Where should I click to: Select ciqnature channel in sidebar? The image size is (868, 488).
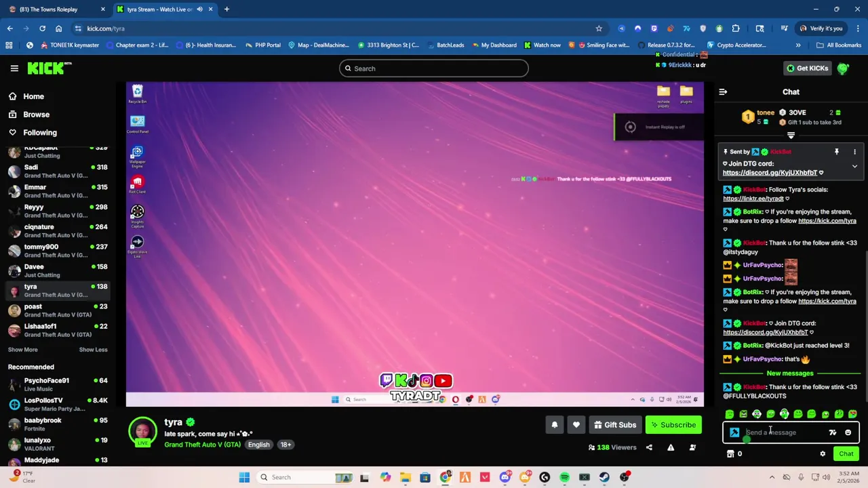point(58,231)
